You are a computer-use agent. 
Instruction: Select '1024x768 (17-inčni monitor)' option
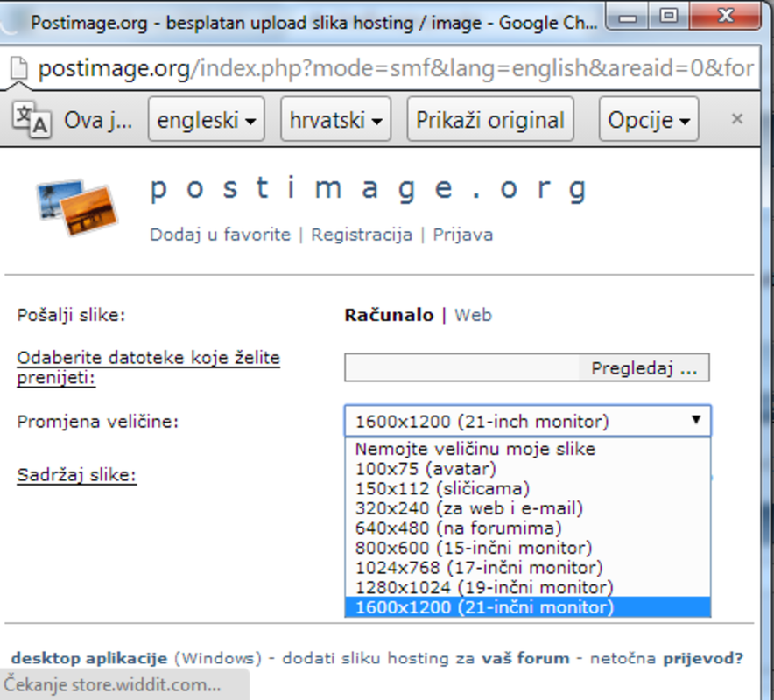click(528, 567)
